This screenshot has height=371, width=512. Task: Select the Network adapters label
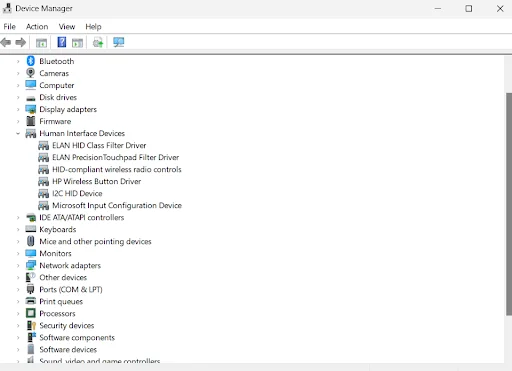[x=70, y=265]
